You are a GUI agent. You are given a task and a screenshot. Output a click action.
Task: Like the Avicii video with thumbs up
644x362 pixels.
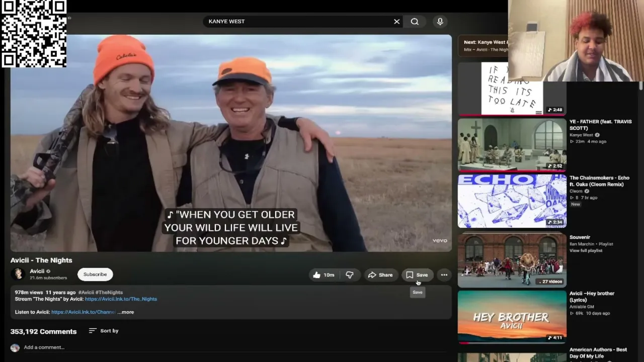(324, 275)
